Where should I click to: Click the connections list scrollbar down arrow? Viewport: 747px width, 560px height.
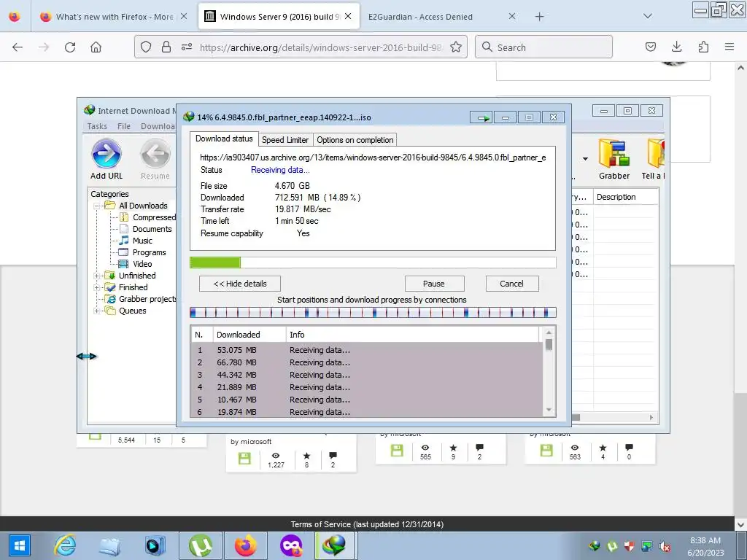549,410
